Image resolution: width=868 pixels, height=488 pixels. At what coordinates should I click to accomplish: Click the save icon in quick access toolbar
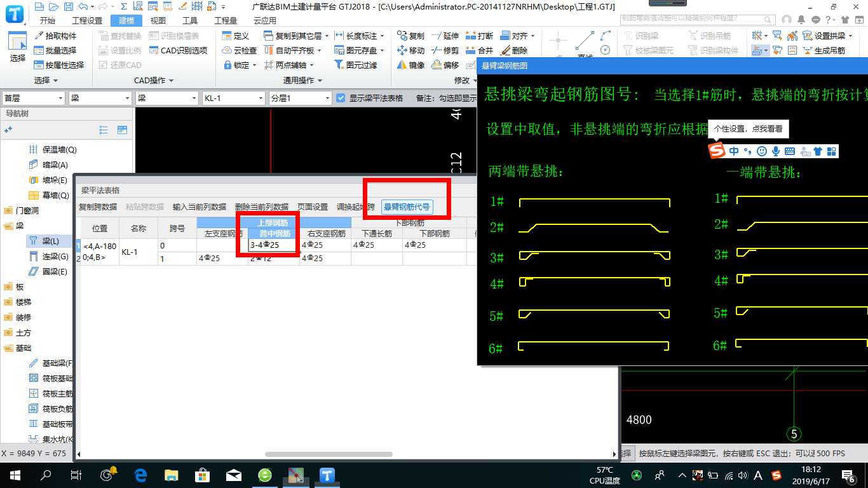click(68, 7)
